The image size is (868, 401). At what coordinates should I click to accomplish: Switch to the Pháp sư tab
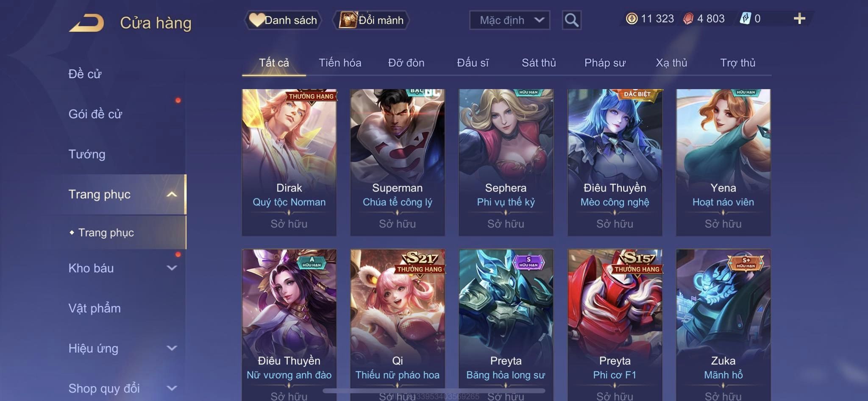click(605, 63)
